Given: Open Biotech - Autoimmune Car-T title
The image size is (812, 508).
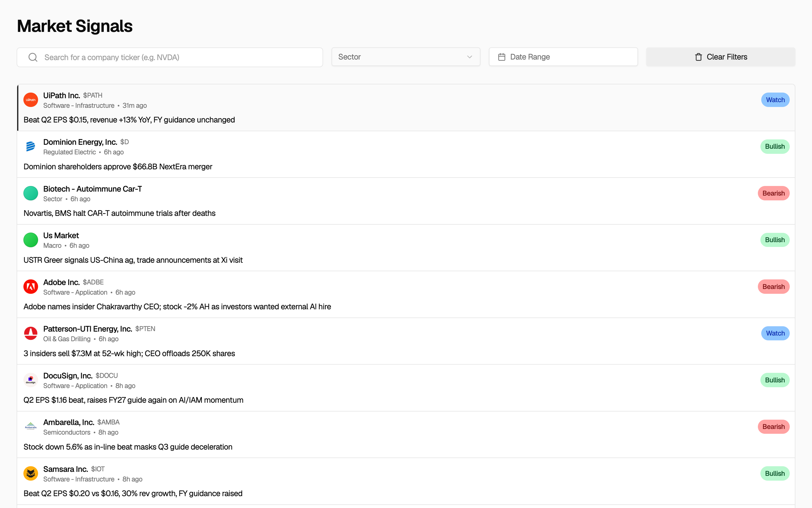Looking at the screenshot, I should (92, 189).
